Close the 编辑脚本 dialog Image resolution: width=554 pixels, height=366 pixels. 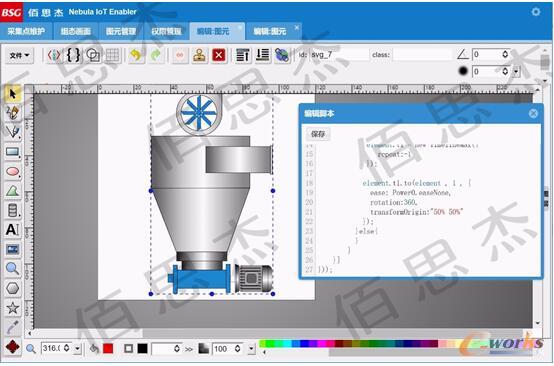coord(533,113)
